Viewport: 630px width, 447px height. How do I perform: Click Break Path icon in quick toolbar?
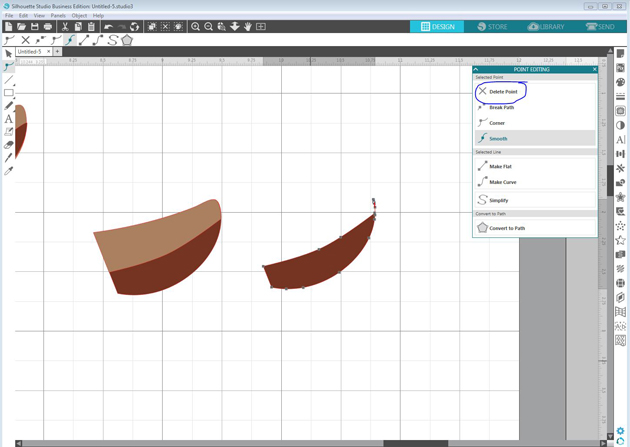(40, 40)
